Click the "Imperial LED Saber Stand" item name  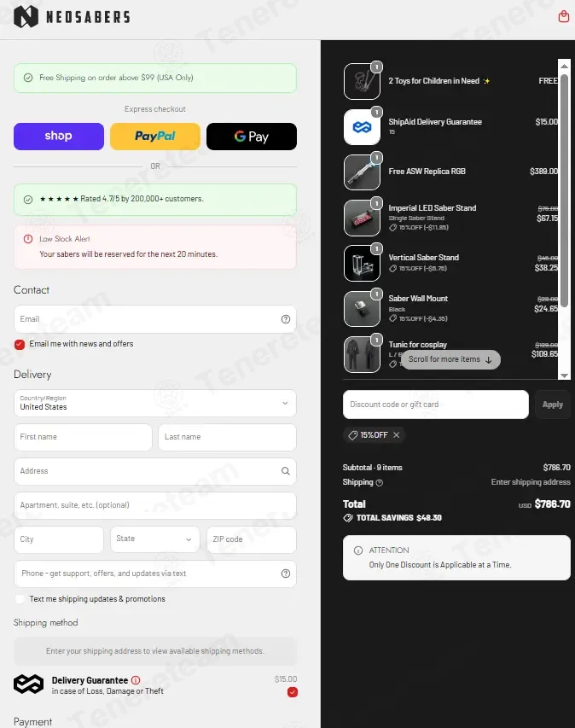click(432, 208)
